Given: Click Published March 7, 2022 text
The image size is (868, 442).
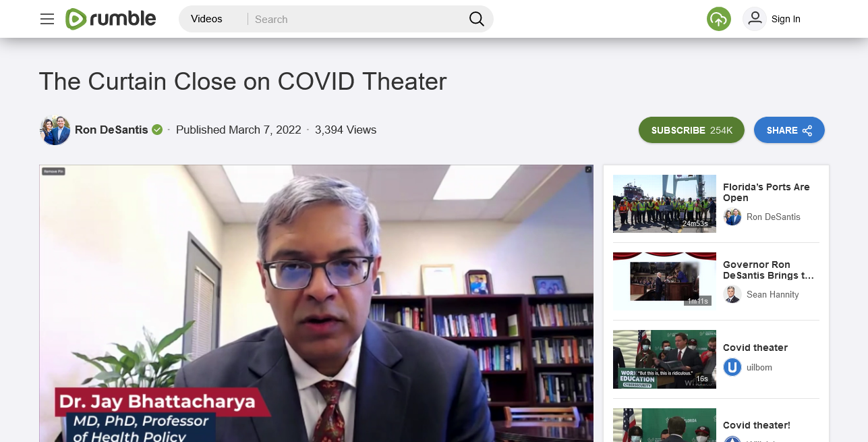Looking at the screenshot, I should tap(239, 130).
